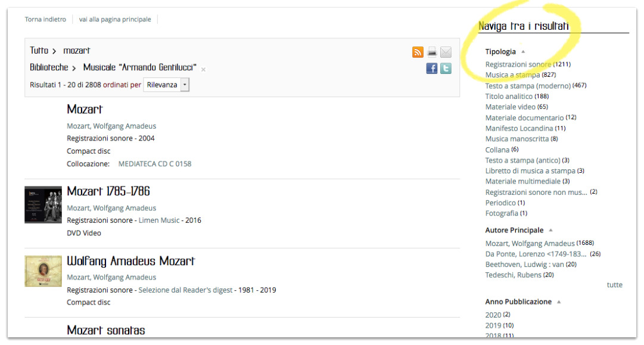The image size is (644, 345).
Task: Open collocation MEDIATECA CD C 0158
Action: coord(155,164)
